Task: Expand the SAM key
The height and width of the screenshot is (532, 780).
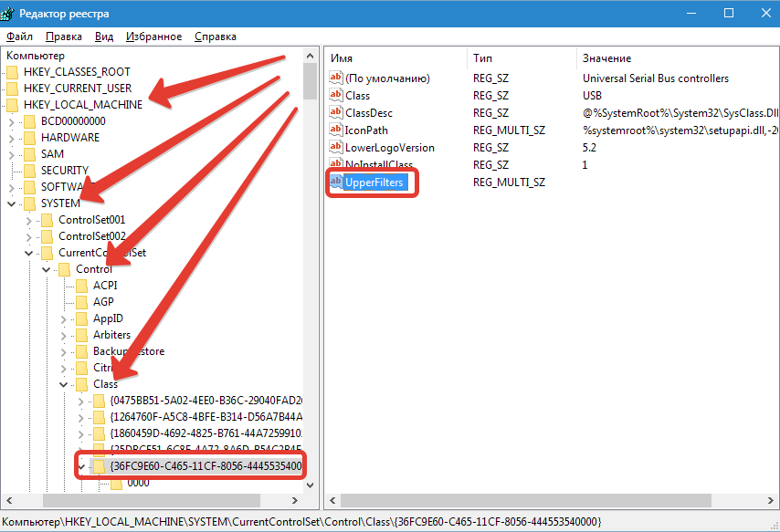Action: click(x=12, y=154)
